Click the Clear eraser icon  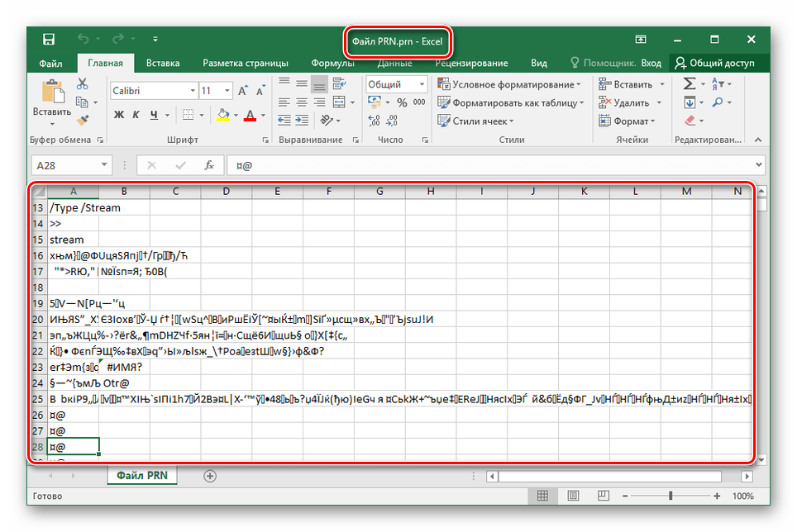click(690, 121)
